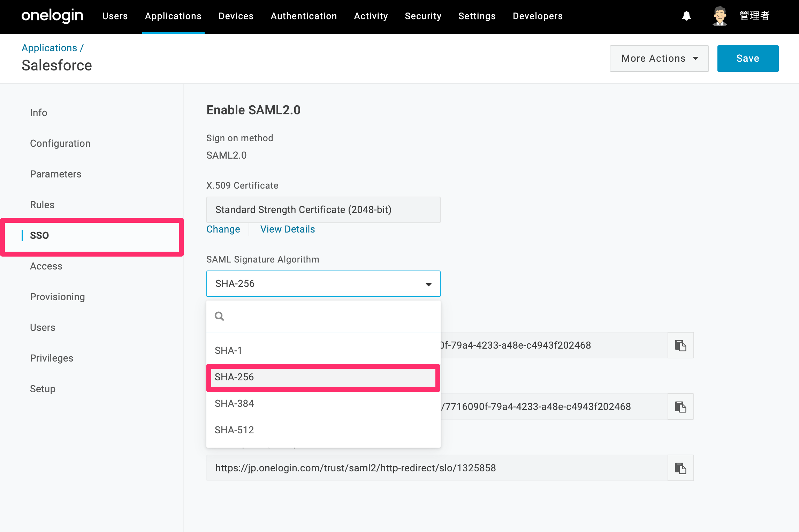
Task: Go back via Applications breadcrumb link
Action: point(49,48)
